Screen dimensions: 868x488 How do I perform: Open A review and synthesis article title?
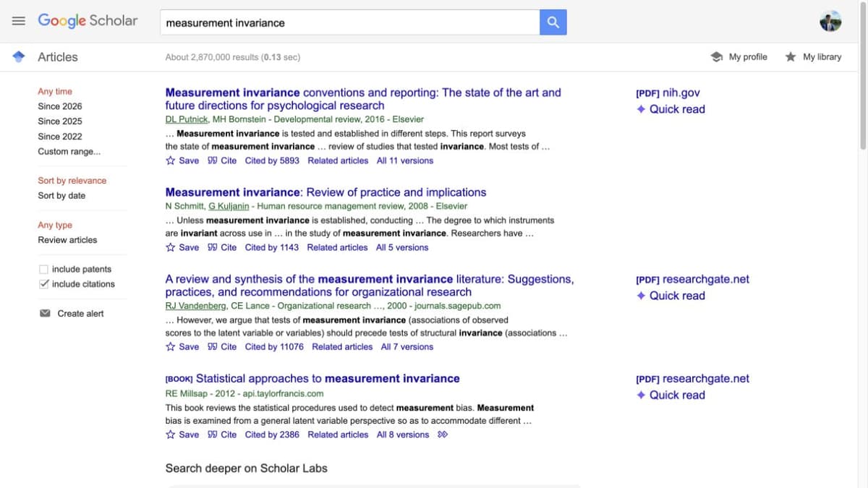[370, 286]
